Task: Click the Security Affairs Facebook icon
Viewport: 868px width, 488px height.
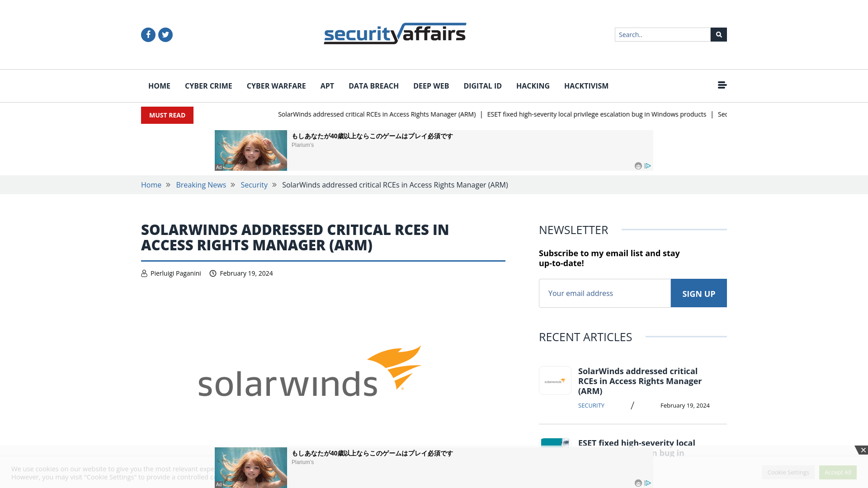Action: coord(148,34)
